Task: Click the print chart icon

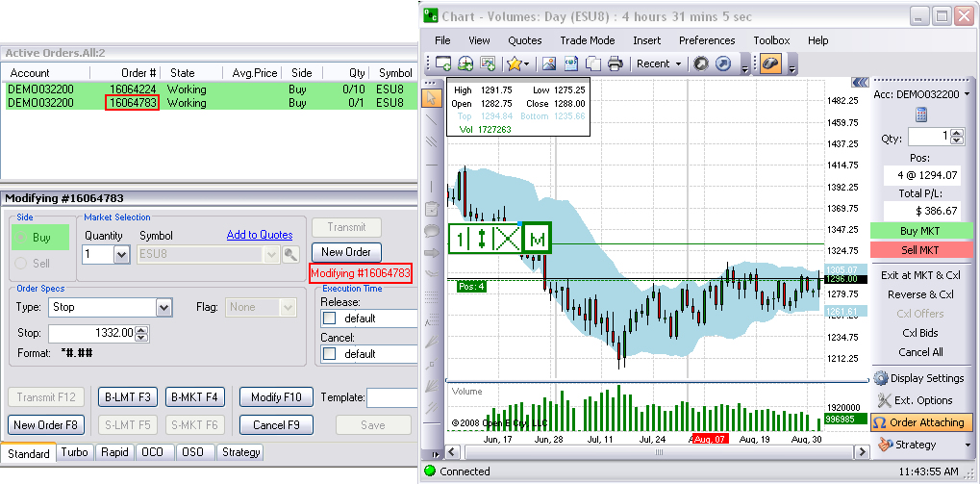Action: pos(616,64)
